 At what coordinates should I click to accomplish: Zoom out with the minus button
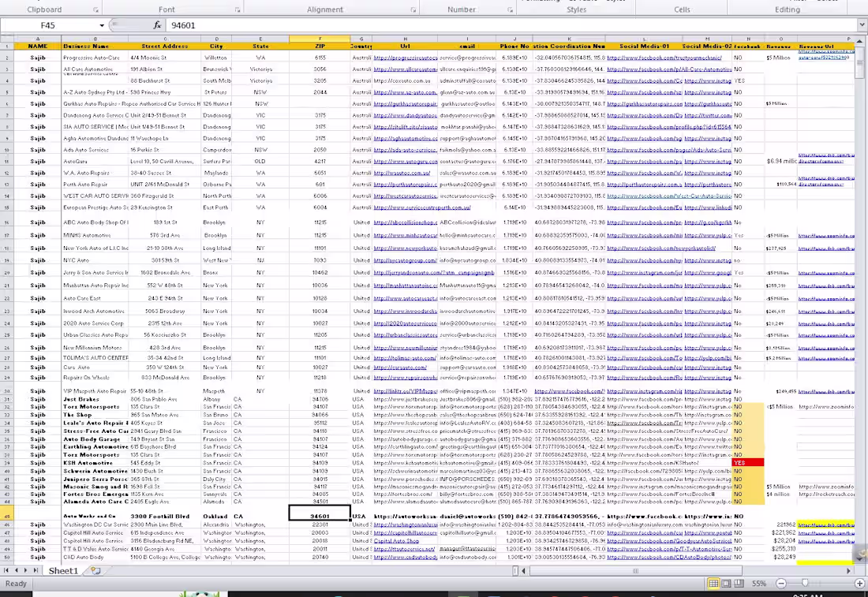point(781,583)
